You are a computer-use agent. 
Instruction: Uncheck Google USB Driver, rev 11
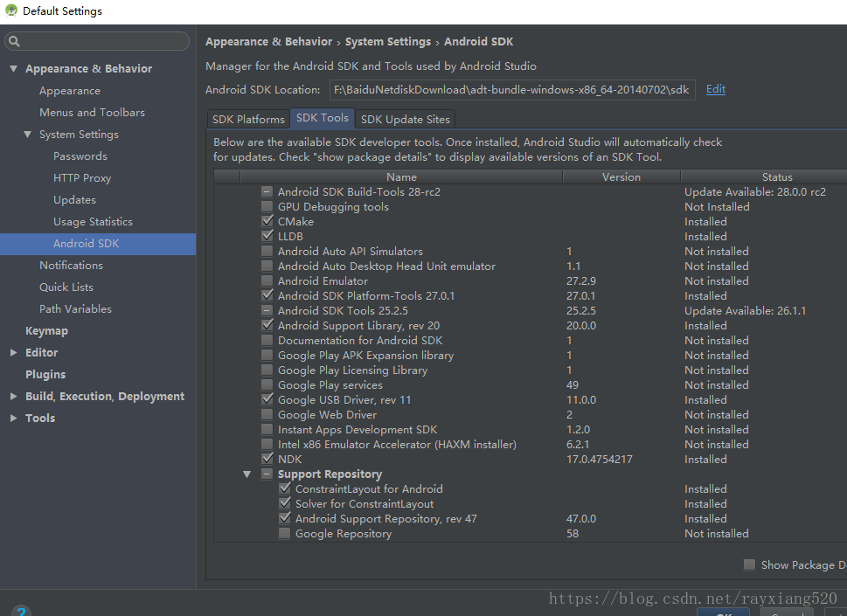(x=267, y=399)
